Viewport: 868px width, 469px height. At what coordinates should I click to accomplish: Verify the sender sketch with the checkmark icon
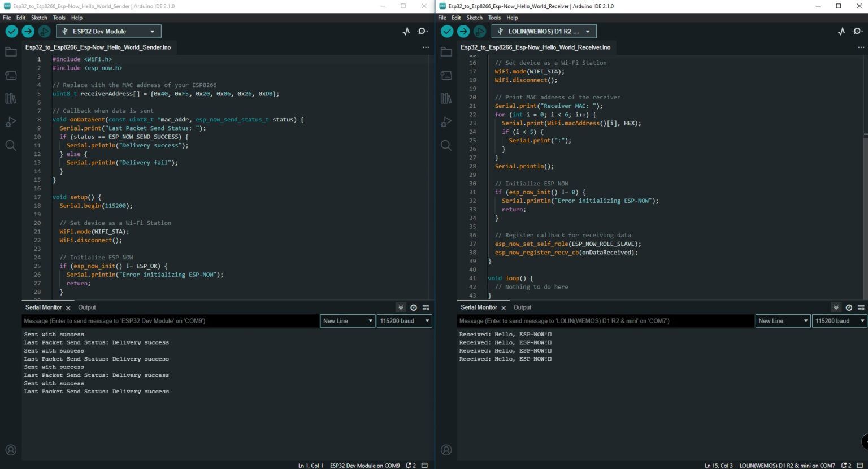coord(11,31)
